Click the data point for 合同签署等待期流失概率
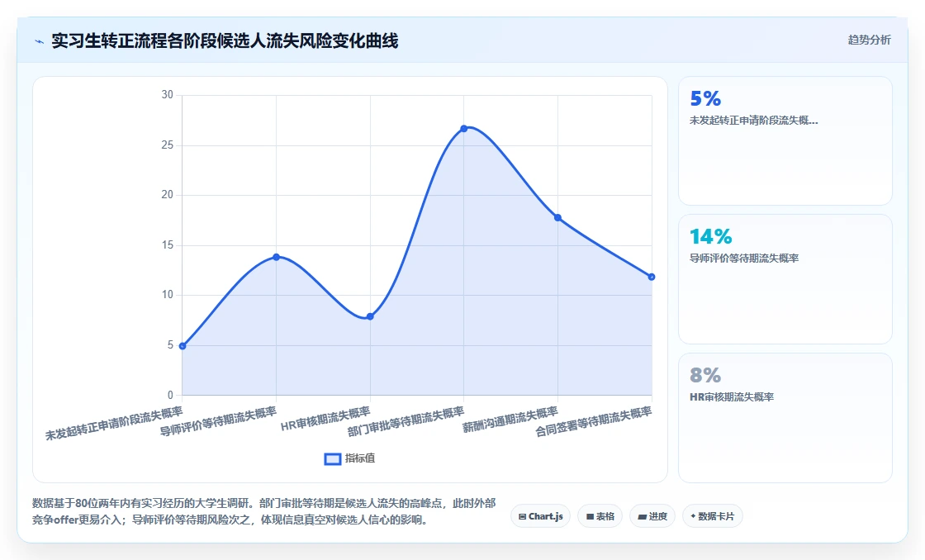This screenshot has width=925, height=560. pyautogui.click(x=652, y=277)
